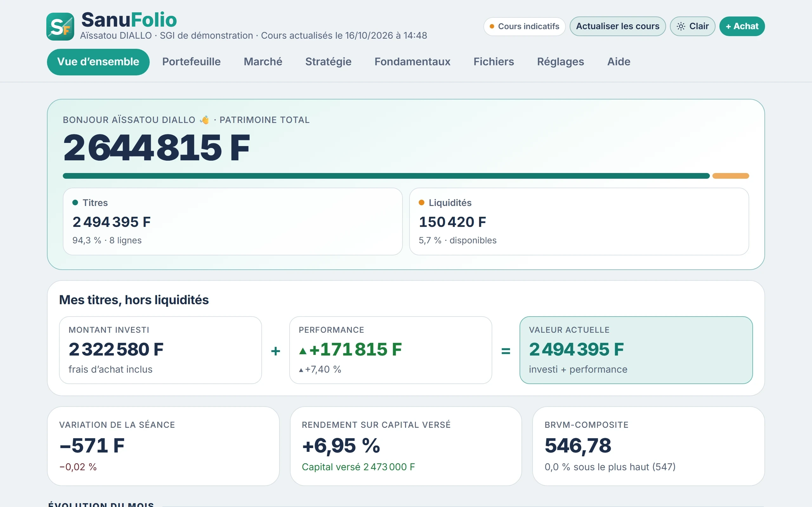Image resolution: width=812 pixels, height=507 pixels.
Task: Toggle the Clair theme sun button
Action: point(692,26)
